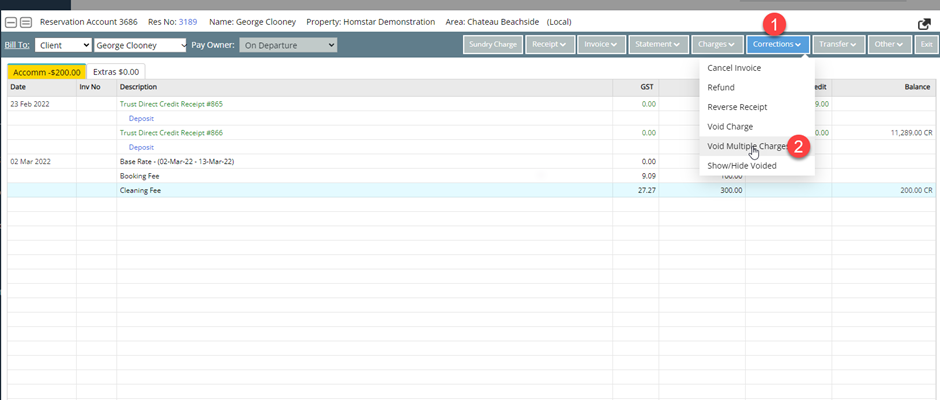The width and height of the screenshot is (940, 400).
Task: Click the Exit button
Action: [x=927, y=44]
